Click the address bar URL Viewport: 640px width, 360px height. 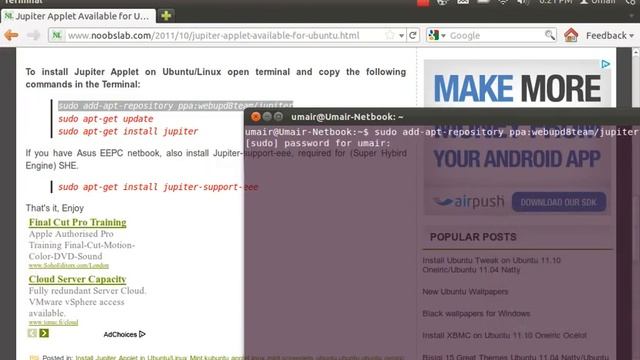[213, 36]
